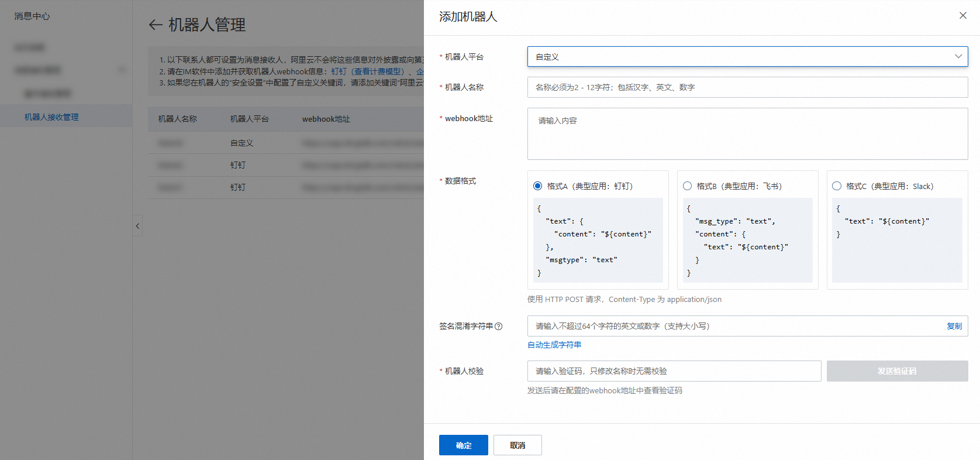The height and width of the screenshot is (460, 980).
Task: Select 格式C (典型应用: Slack) radio button
Action: [x=837, y=186]
